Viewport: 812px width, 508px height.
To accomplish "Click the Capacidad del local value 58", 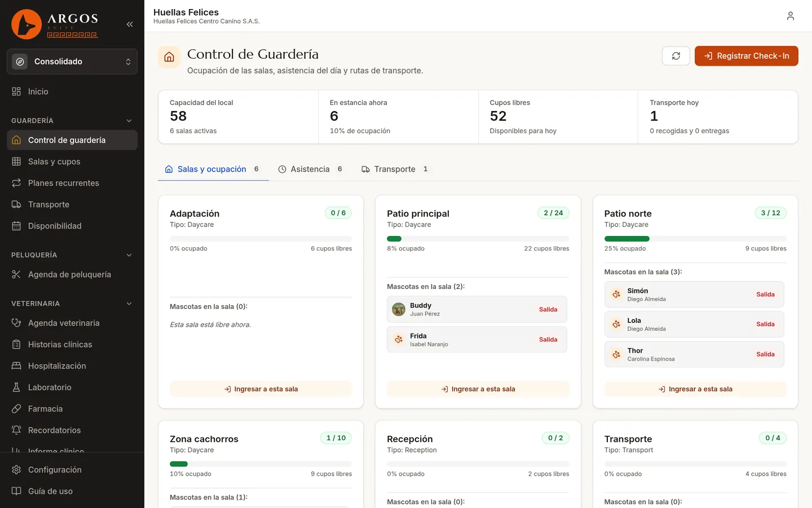I will point(178,116).
